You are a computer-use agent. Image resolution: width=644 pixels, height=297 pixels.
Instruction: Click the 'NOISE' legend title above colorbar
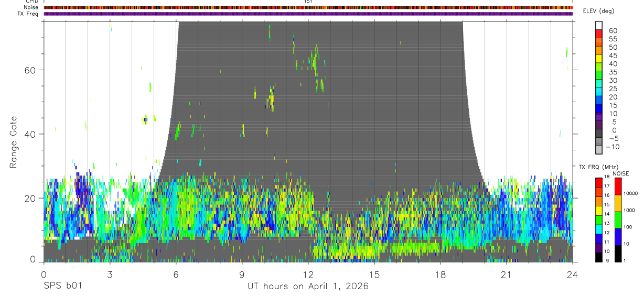621,173
